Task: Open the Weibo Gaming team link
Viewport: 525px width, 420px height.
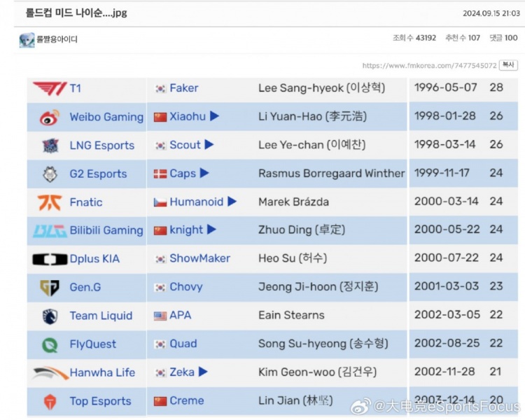Action: (x=106, y=117)
